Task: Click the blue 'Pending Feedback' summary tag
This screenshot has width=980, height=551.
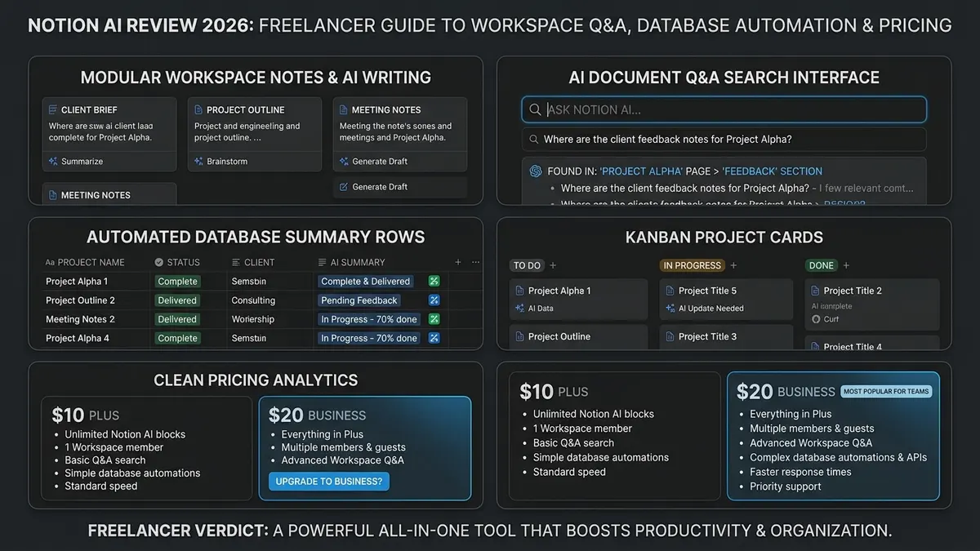Action: point(359,300)
